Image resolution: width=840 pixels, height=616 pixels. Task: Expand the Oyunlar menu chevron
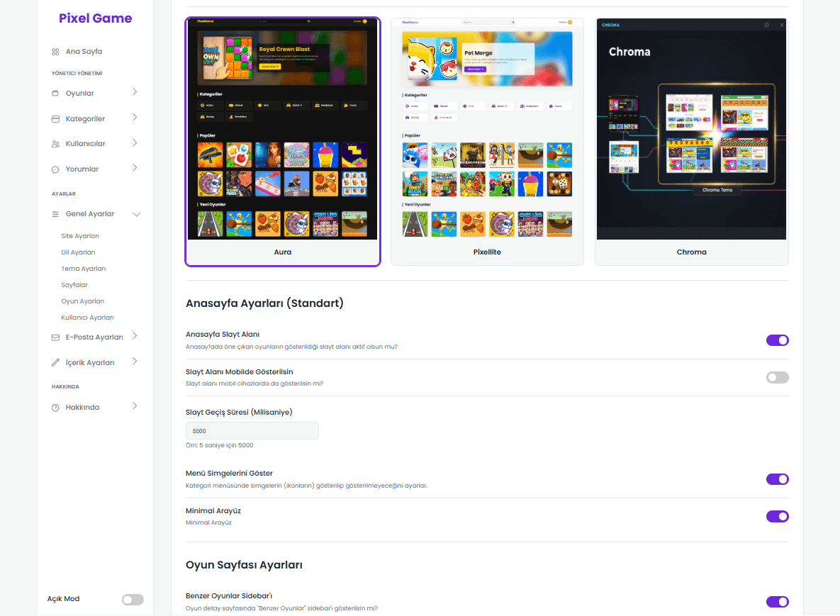(x=135, y=92)
